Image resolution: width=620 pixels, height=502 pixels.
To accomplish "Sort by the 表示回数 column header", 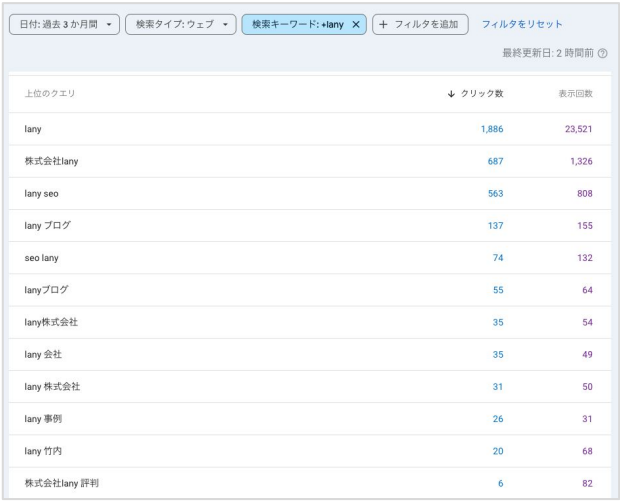I will 575,94.
